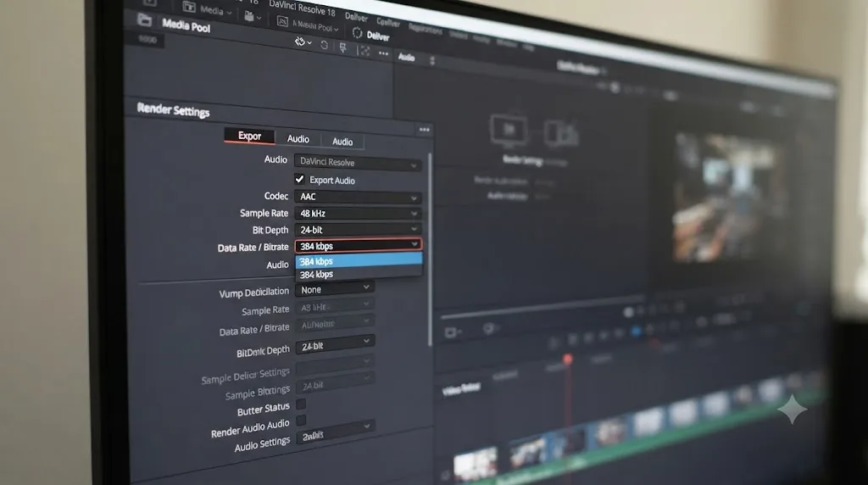Viewport: 868px width, 485px height.
Task: Open the Pool dropdown beside the Media Pool title
Action: click(x=308, y=25)
